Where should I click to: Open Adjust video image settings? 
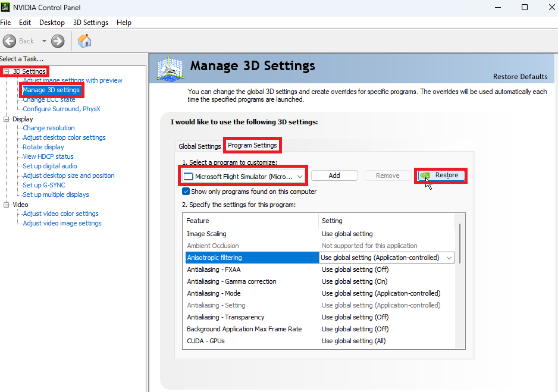(x=62, y=223)
